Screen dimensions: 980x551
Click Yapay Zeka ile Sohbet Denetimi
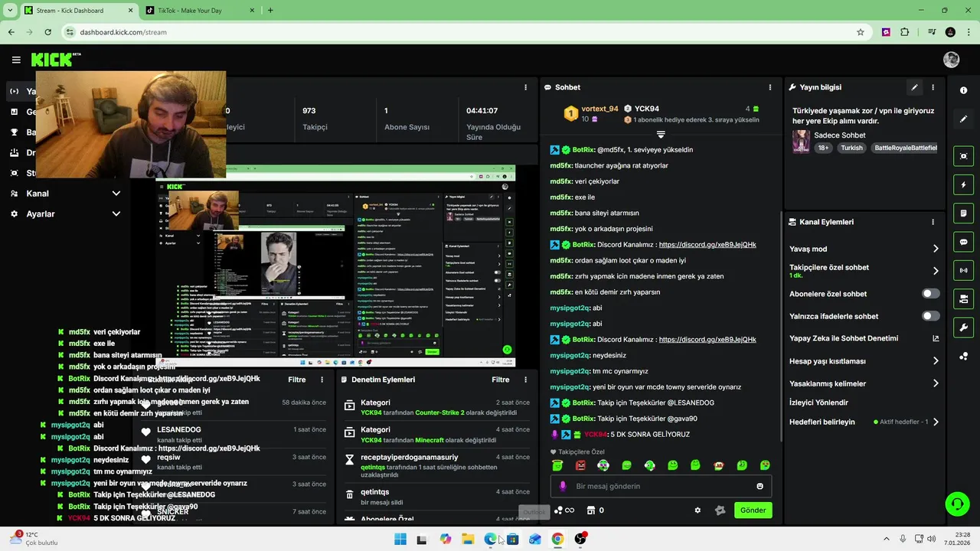(844, 338)
